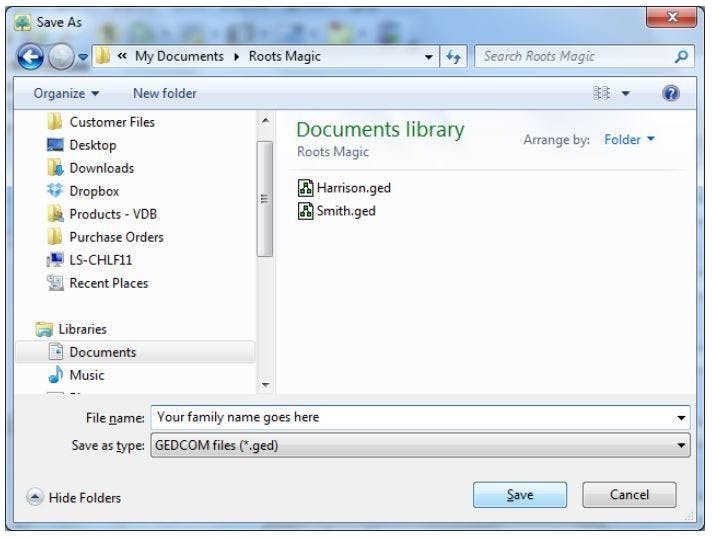Select My Documents in the breadcrumb
Viewport: 712px width, 539px height.
pos(179,56)
